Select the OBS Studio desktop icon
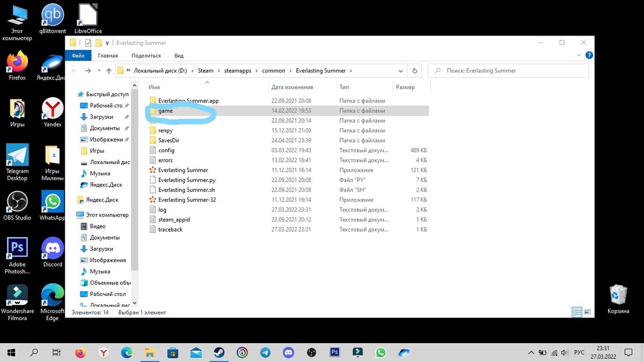644x362 pixels. tap(17, 206)
